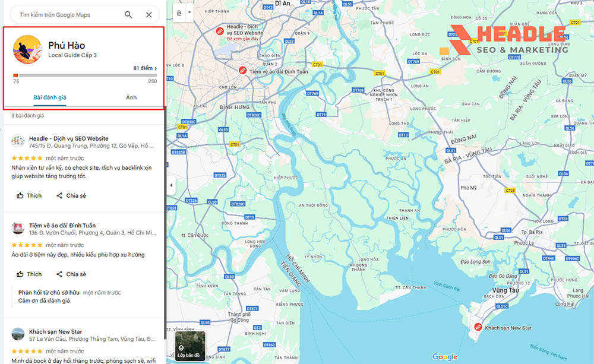594x364 pixels.
Task: Click the Vũng Tàu city label
Action: click(x=505, y=290)
